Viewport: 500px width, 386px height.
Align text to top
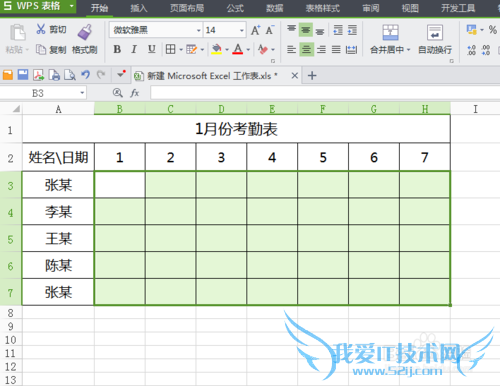click(291, 30)
